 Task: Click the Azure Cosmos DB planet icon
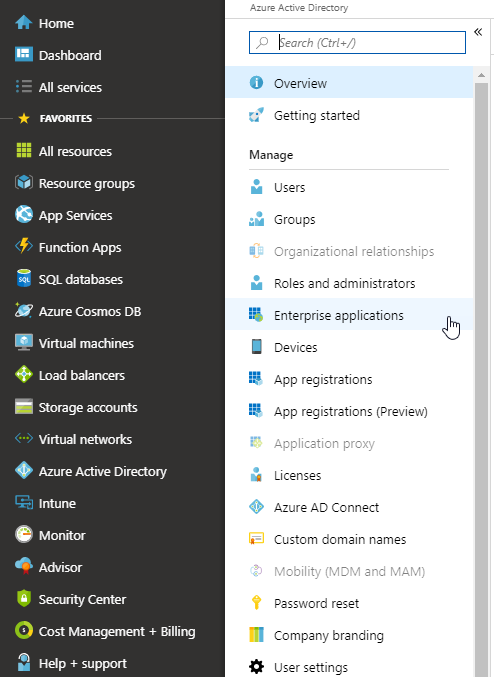(x=24, y=310)
